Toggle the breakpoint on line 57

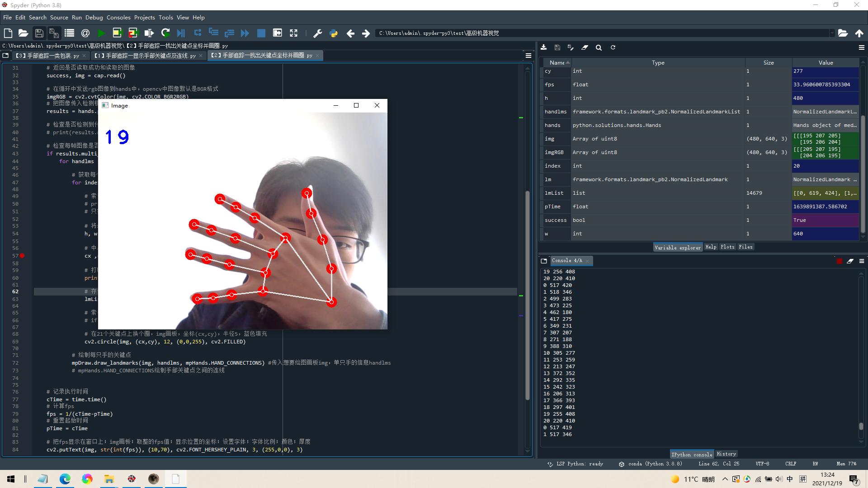(x=22, y=256)
